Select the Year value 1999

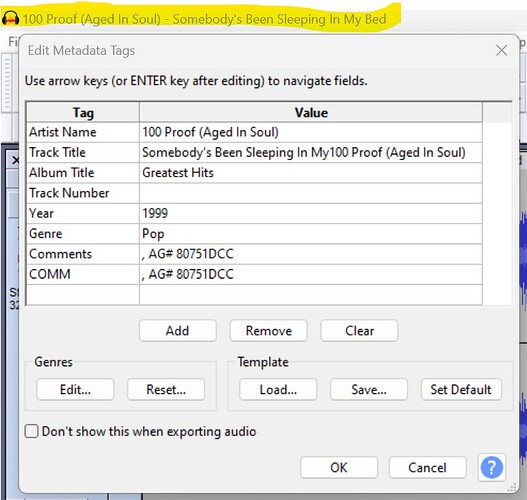(x=311, y=213)
